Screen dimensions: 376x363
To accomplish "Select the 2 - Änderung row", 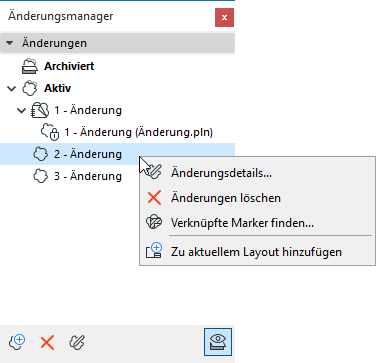I will coord(117,154).
